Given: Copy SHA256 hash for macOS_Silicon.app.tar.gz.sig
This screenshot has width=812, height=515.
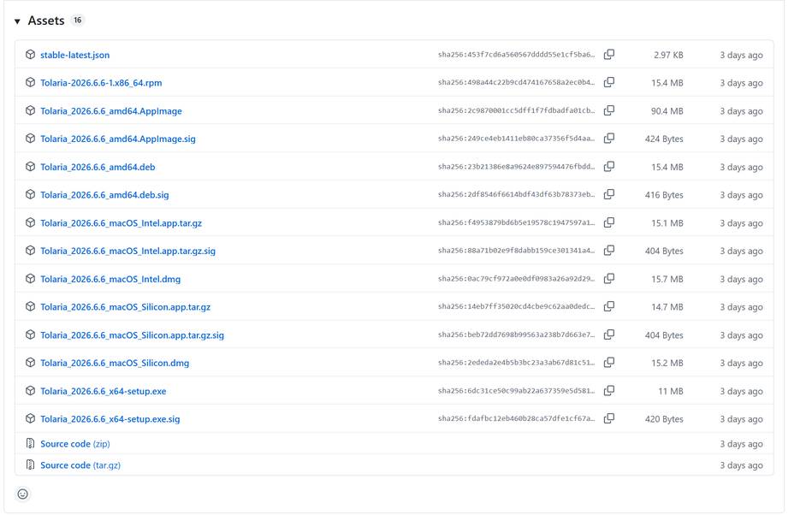Looking at the screenshot, I should tap(609, 334).
